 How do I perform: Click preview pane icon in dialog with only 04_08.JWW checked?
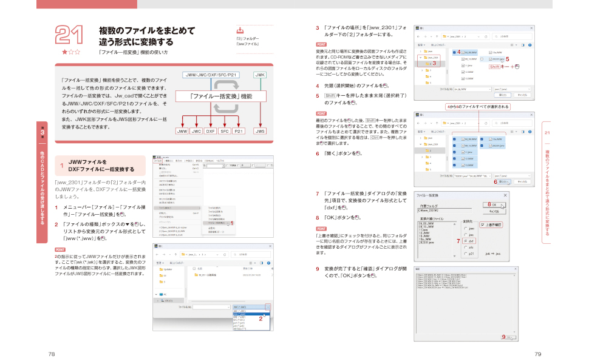pos(523,45)
